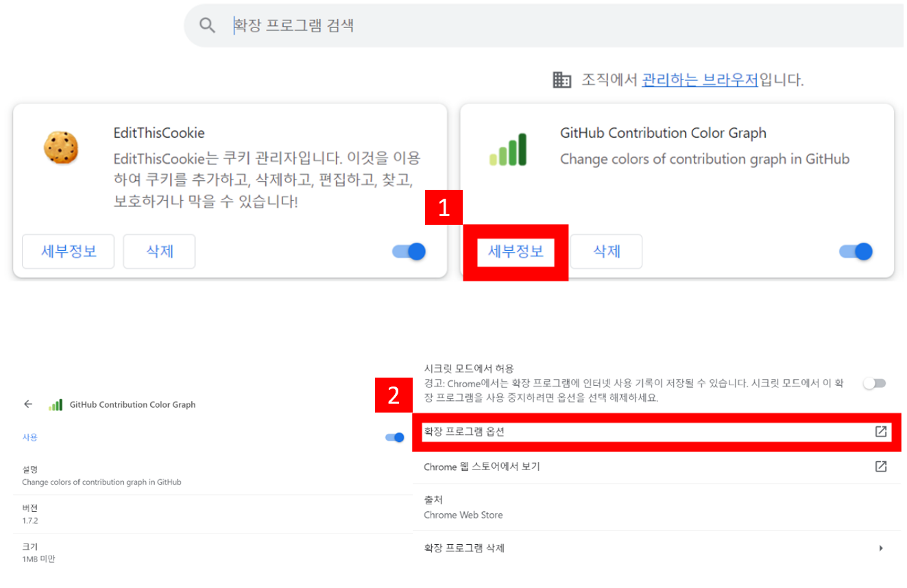Enable the incognito mode toggle
The height and width of the screenshot is (588, 907).
(x=875, y=383)
